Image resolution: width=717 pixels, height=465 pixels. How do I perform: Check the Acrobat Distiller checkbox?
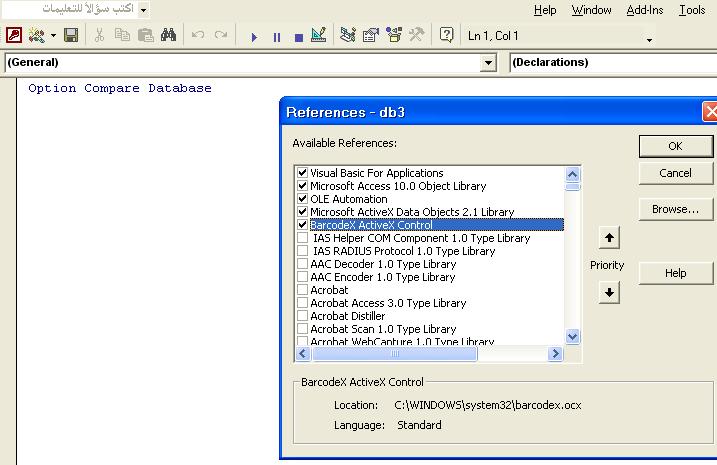click(x=302, y=315)
